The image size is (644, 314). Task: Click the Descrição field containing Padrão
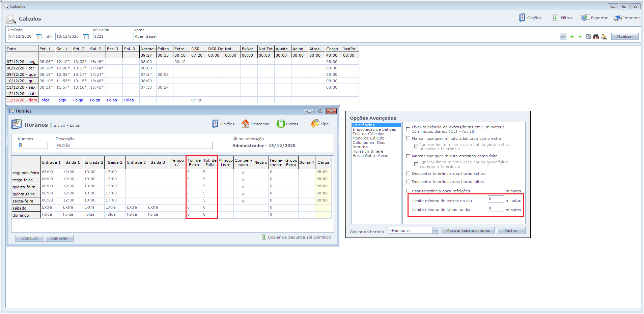[134, 145]
